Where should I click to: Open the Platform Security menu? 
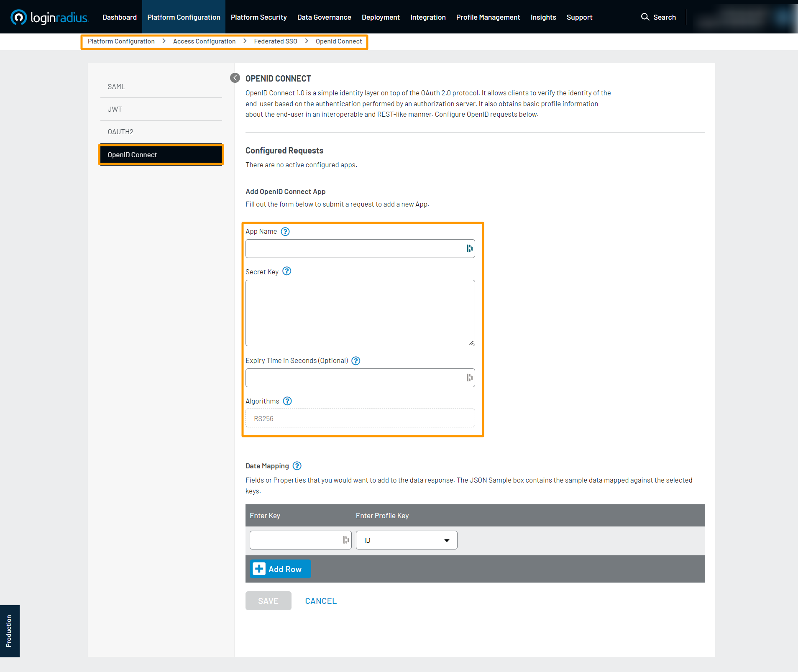click(259, 17)
